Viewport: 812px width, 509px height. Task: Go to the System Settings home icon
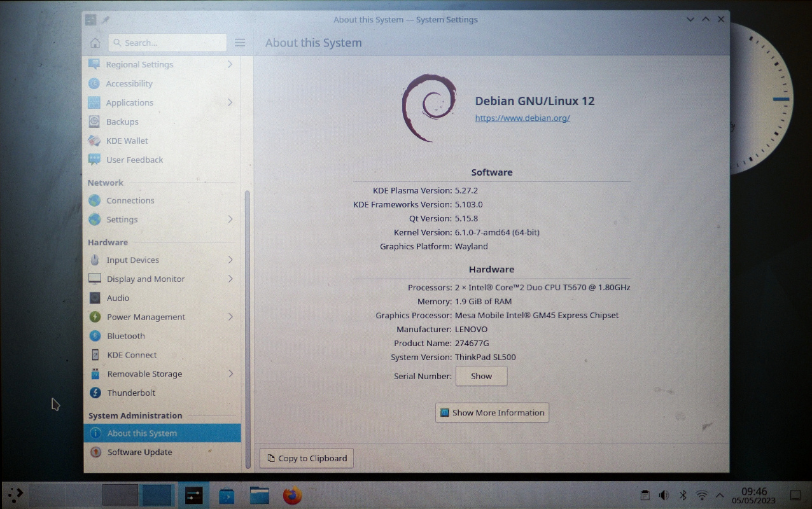coord(95,43)
